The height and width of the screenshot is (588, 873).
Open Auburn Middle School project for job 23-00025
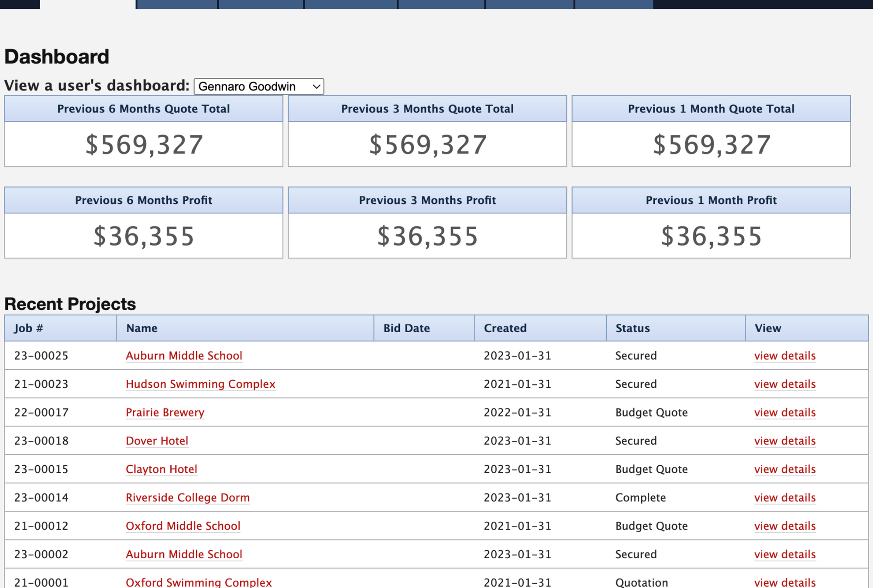point(184,356)
